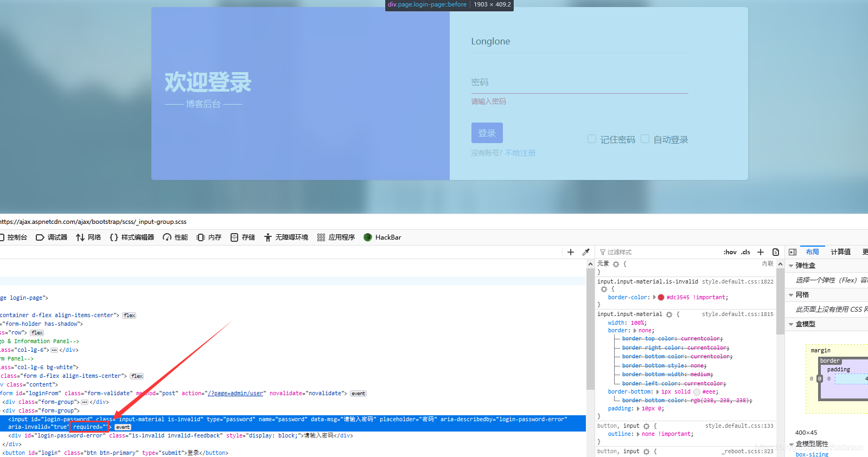868x457 pixels.
Task: Expand the outline shorthand arrow
Action: (x=639, y=434)
